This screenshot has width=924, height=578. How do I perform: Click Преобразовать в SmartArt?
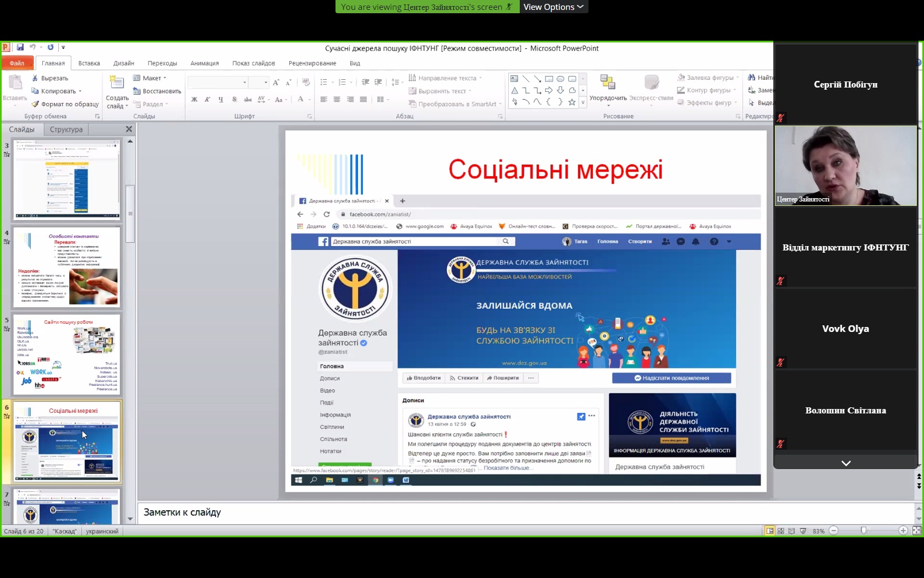pos(453,103)
